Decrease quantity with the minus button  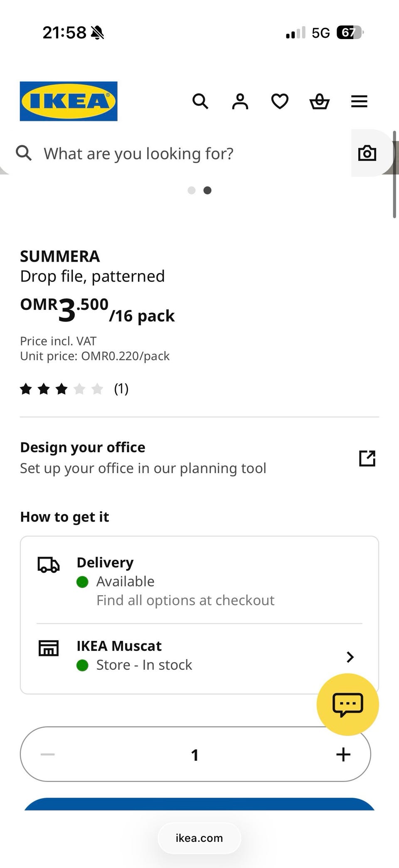(x=48, y=754)
